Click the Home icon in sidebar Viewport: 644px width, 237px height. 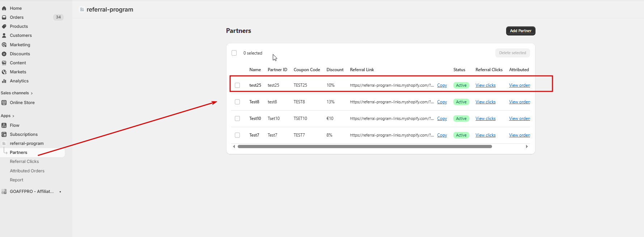pyautogui.click(x=4, y=8)
